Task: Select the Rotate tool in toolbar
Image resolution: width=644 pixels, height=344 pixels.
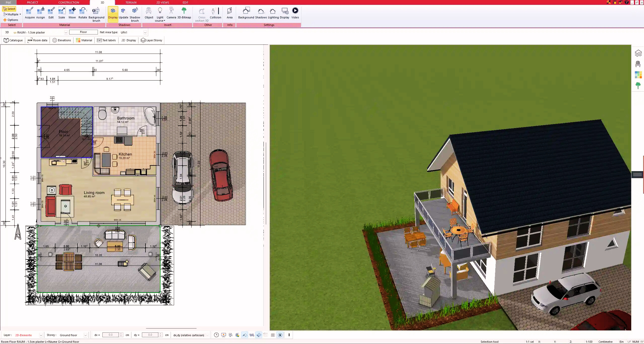Action: pyautogui.click(x=83, y=13)
